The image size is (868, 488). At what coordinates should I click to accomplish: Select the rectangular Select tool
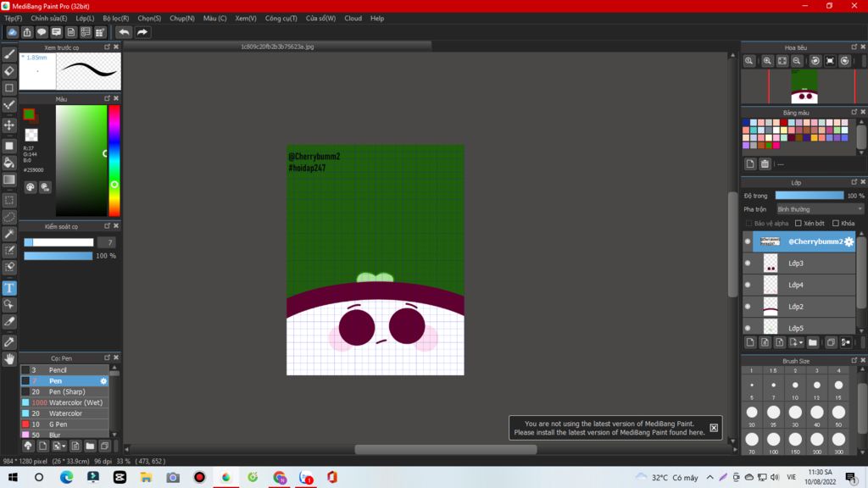tap(9, 200)
